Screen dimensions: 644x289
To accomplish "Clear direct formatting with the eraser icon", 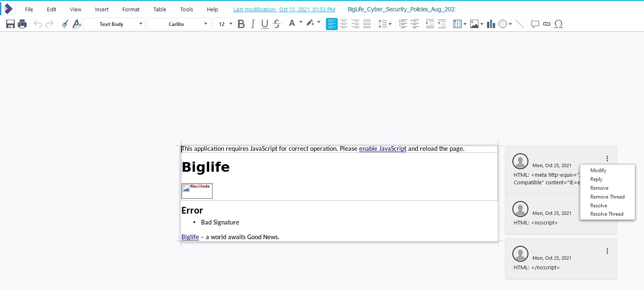I will point(77,24).
